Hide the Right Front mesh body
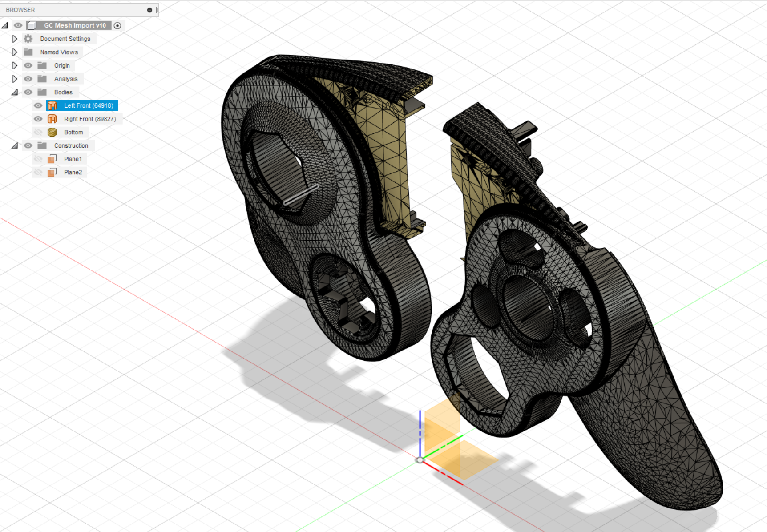 (38, 119)
